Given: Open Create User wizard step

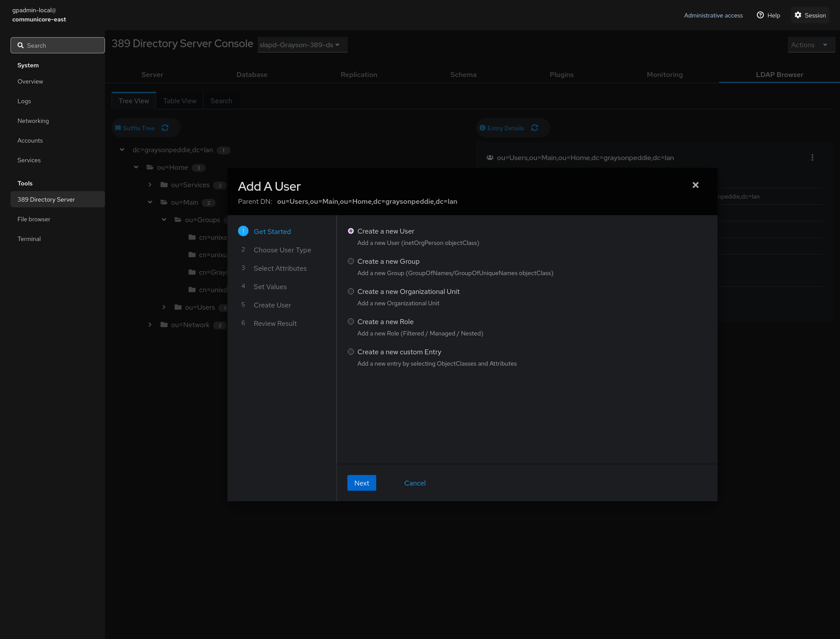Looking at the screenshot, I should pos(272,305).
